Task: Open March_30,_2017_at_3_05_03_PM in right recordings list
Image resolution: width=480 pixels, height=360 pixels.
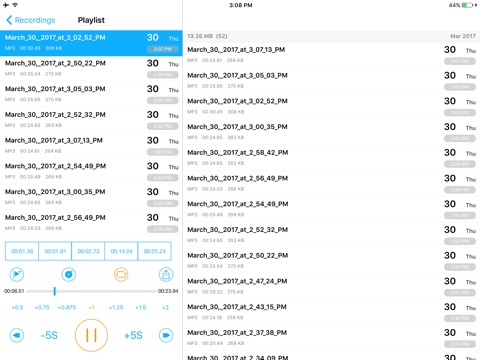Action: tap(331, 81)
